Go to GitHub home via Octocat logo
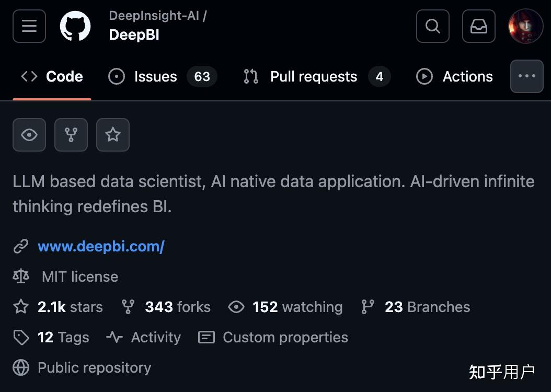The width and height of the screenshot is (551, 392). (x=75, y=26)
